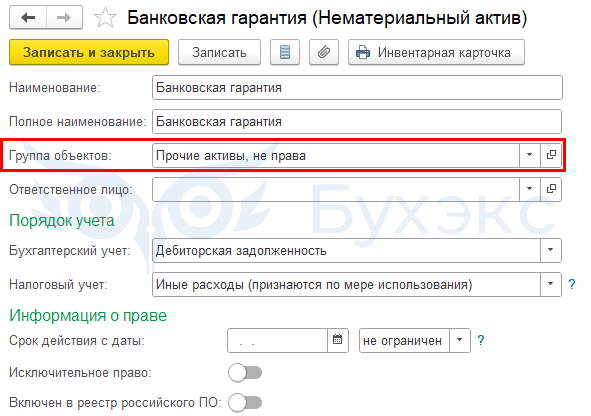Open the Налоговый учет dropdown
Viewport: 591px width, 416px height.
(551, 284)
